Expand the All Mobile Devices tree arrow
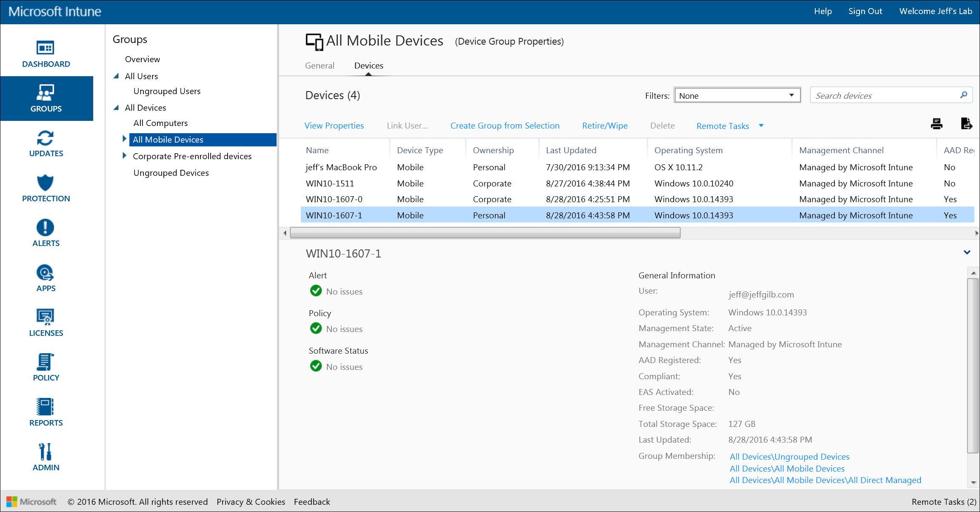 pyautogui.click(x=124, y=139)
